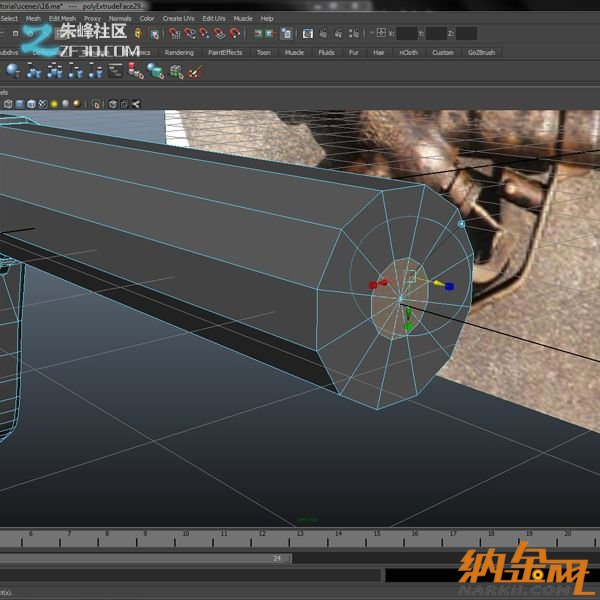Click frame 12 on the time slider
The width and height of the screenshot is (600, 600).
(261, 535)
